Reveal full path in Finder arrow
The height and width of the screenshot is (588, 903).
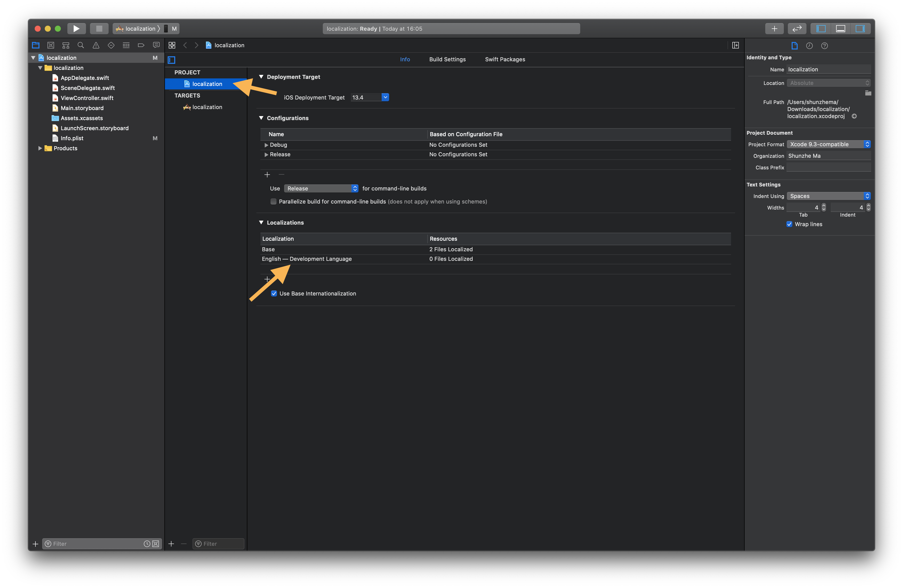pos(854,116)
